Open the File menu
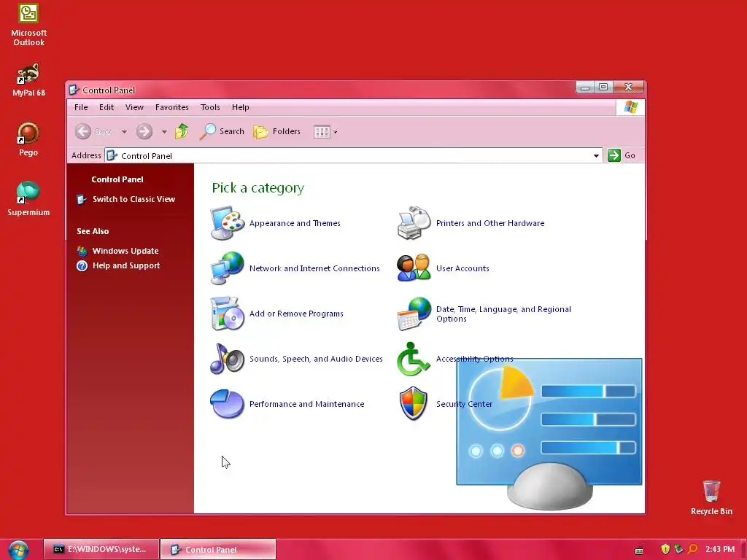 [x=81, y=107]
